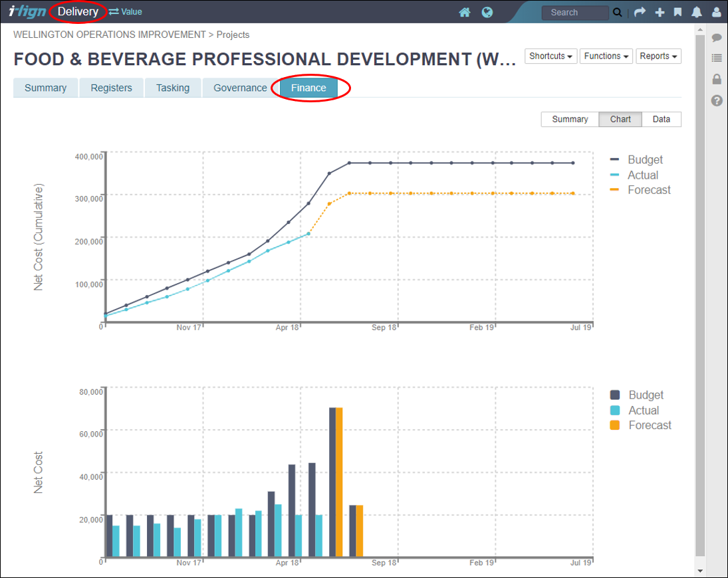Screen dimensions: 728x578
Task: Click Feb 19 label on bar chart
Action: point(481,563)
